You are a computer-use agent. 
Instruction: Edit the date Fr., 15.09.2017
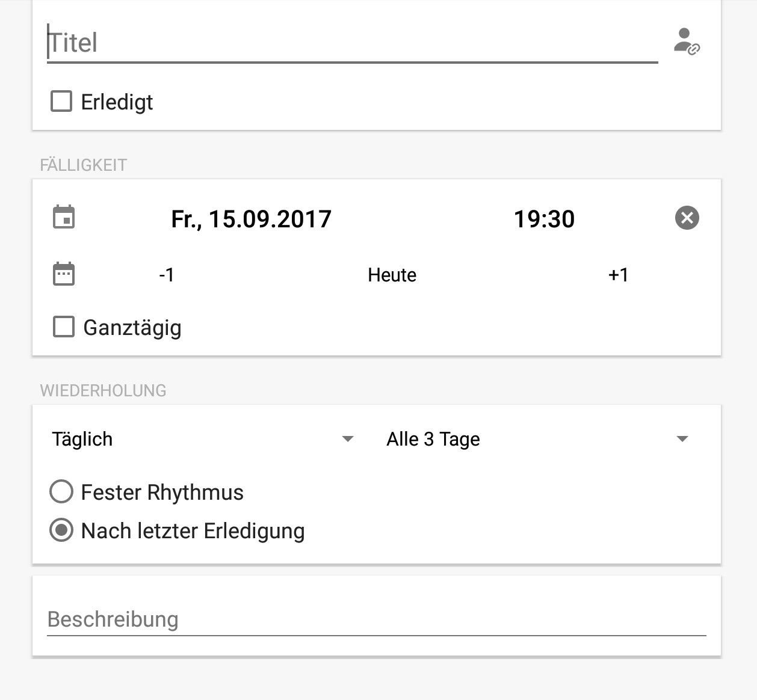(x=251, y=219)
